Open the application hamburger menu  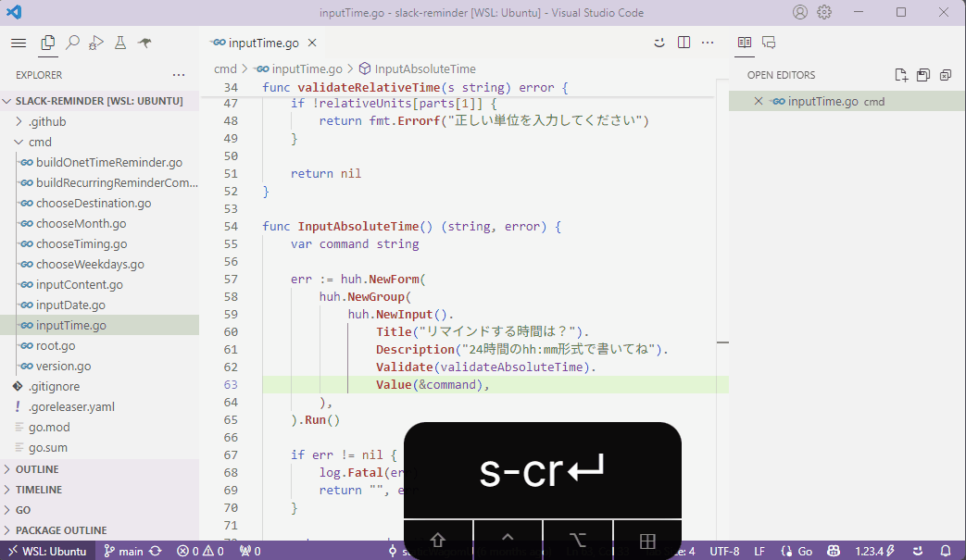[19, 43]
